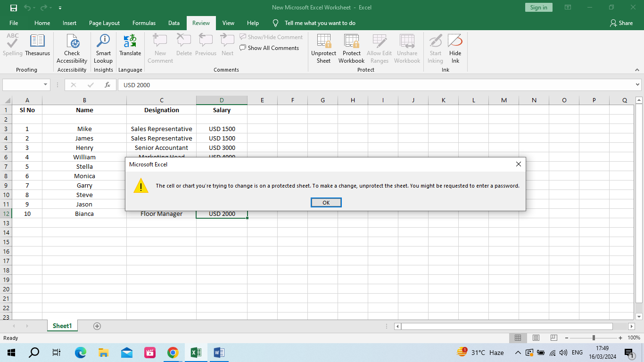The width and height of the screenshot is (644, 362).
Task: Select the Sheet1 tab
Action: [62, 326]
